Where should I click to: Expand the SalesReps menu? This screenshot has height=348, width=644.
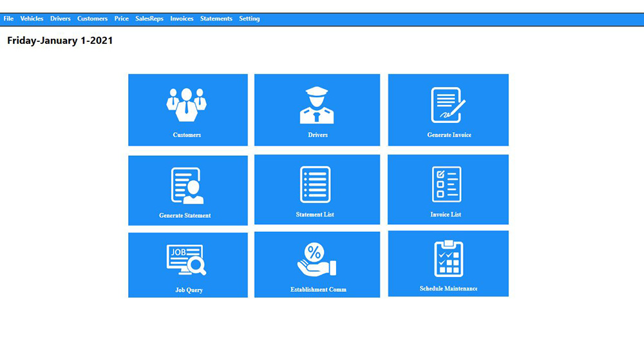click(149, 19)
